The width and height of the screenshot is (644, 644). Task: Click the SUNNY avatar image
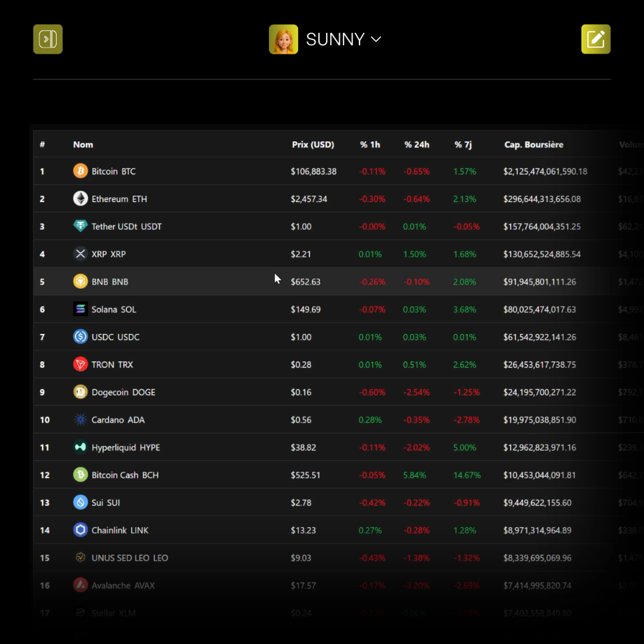tap(283, 39)
